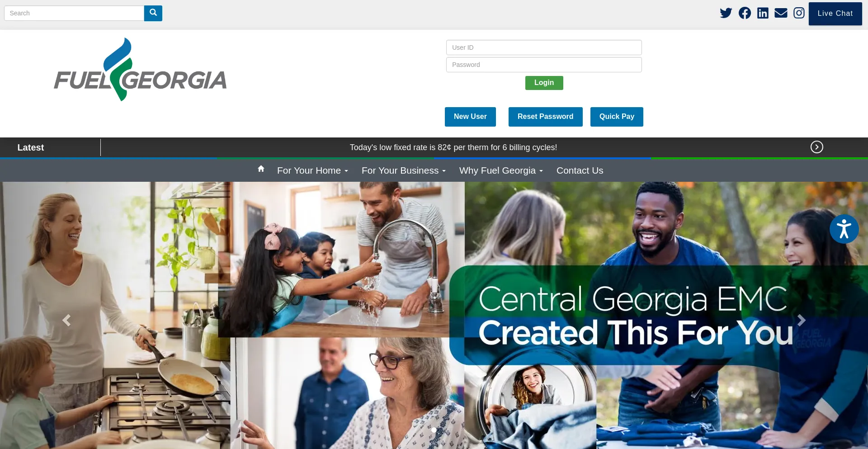Advance the Latest news ticker arrow
Screen dimensions: 868x449
816,147
